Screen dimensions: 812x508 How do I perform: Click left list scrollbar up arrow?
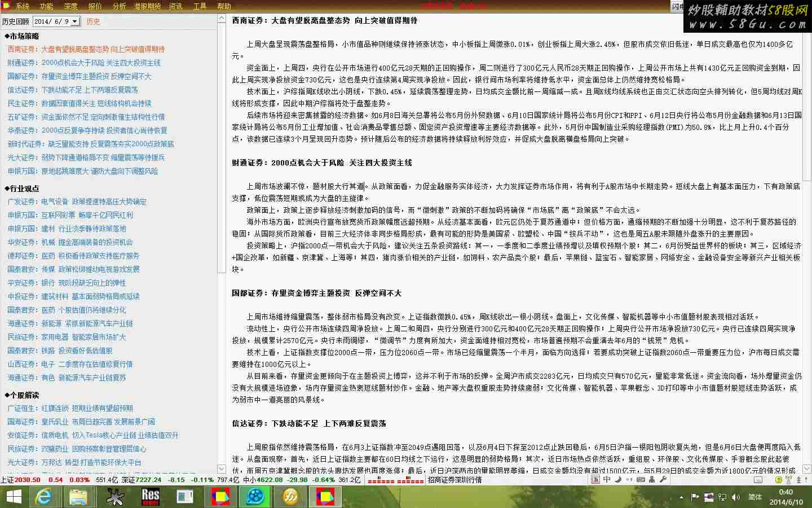tap(222, 19)
